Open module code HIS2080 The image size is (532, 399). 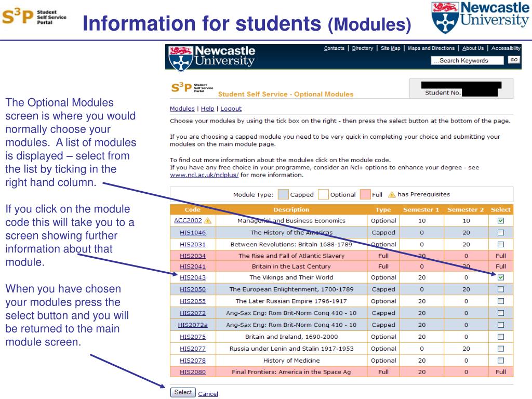coord(193,372)
